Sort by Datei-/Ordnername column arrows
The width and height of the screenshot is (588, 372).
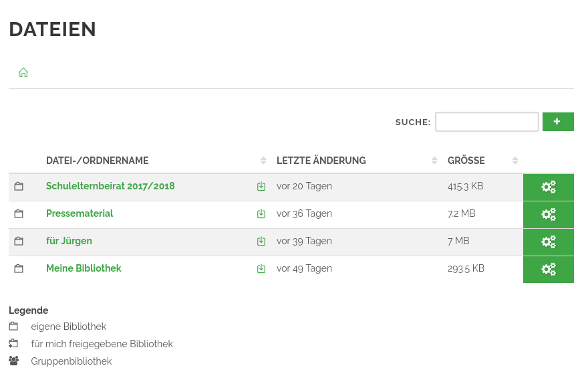point(263,161)
